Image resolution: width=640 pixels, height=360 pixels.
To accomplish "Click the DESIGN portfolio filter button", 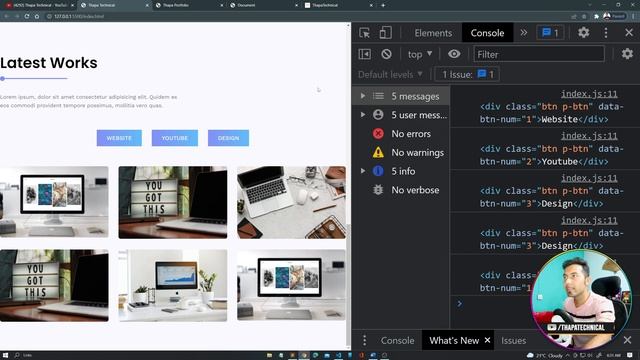I will click(x=228, y=138).
